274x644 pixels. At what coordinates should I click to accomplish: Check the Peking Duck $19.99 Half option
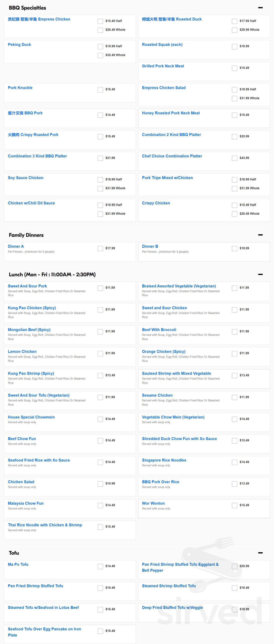click(x=100, y=47)
